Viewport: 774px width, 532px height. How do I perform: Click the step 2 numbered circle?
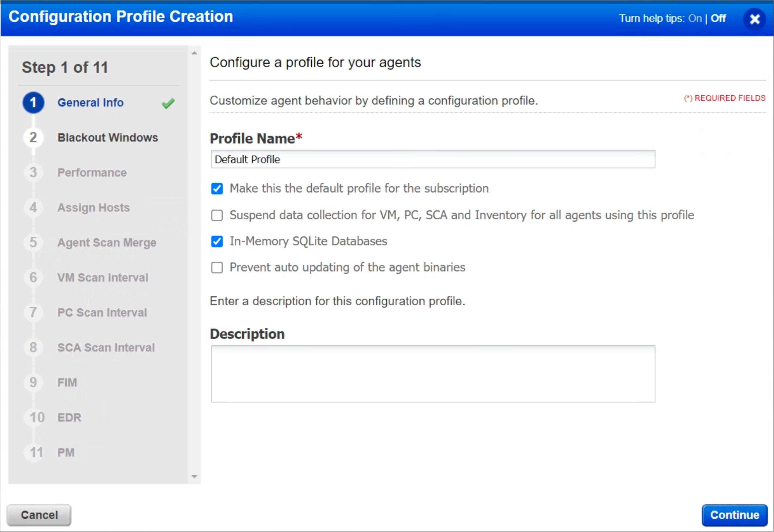33,137
